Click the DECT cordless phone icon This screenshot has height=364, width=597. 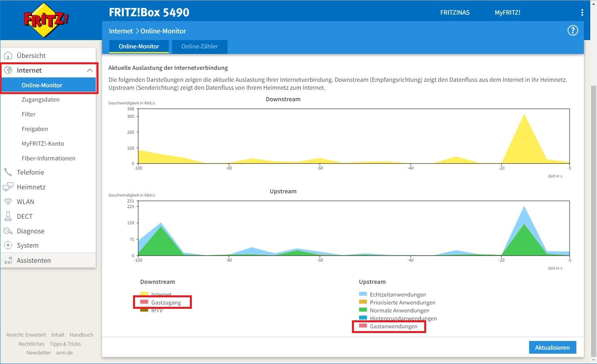point(8,216)
